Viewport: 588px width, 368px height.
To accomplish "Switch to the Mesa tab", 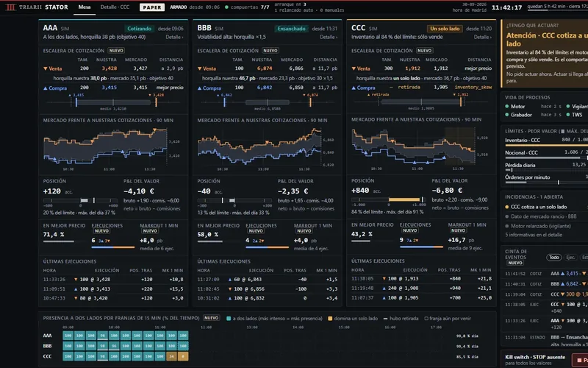I will (x=85, y=7).
